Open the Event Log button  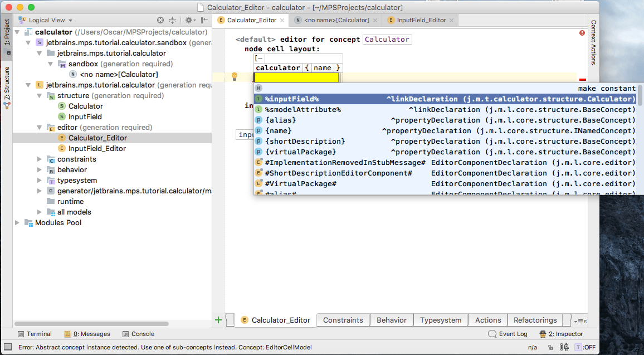coord(508,334)
